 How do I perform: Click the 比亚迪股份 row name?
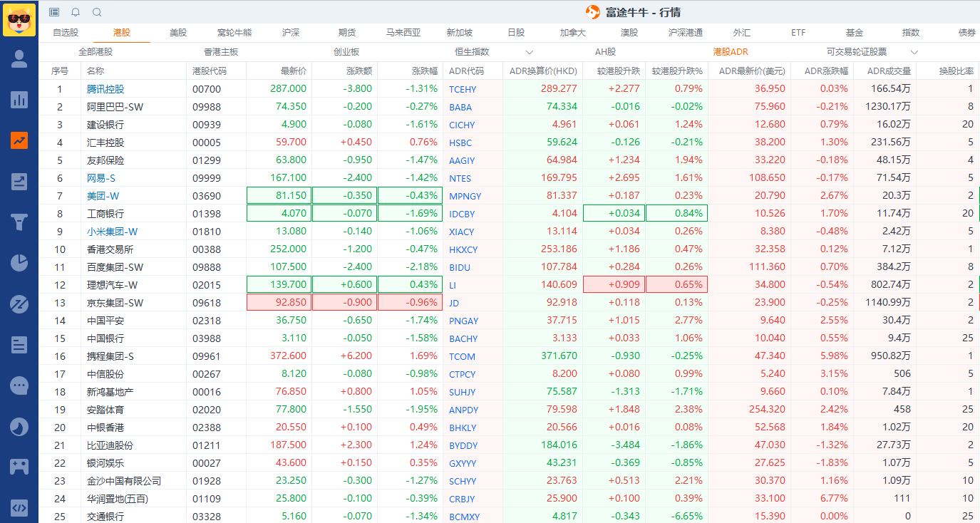pyautogui.click(x=110, y=445)
